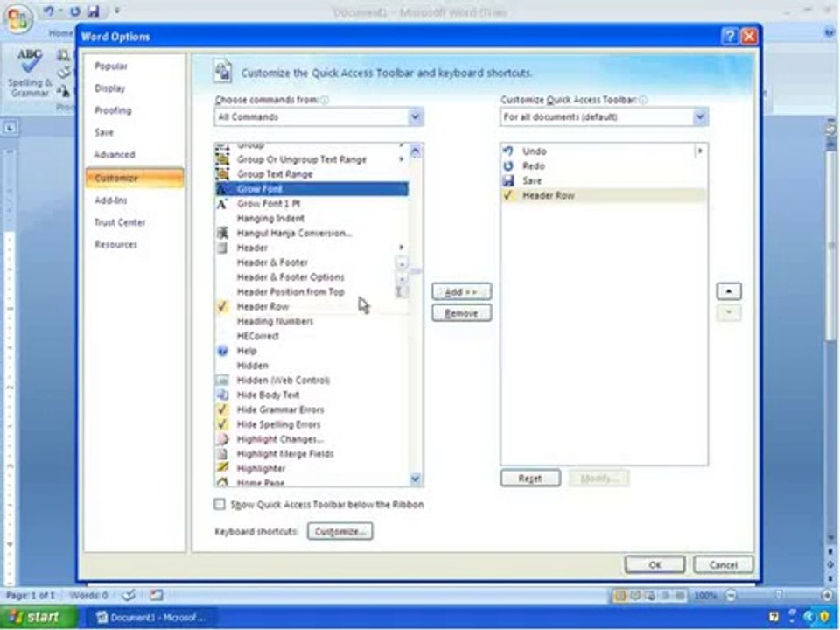Select Header Row checkmark in commands list
Viewport: 840px width, 630px height.
pyautogui.click(x=222, y=306)
